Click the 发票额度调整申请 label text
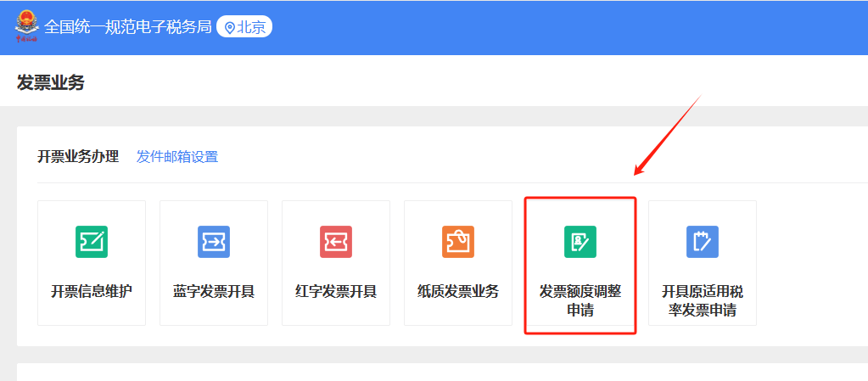 (580, 301)
